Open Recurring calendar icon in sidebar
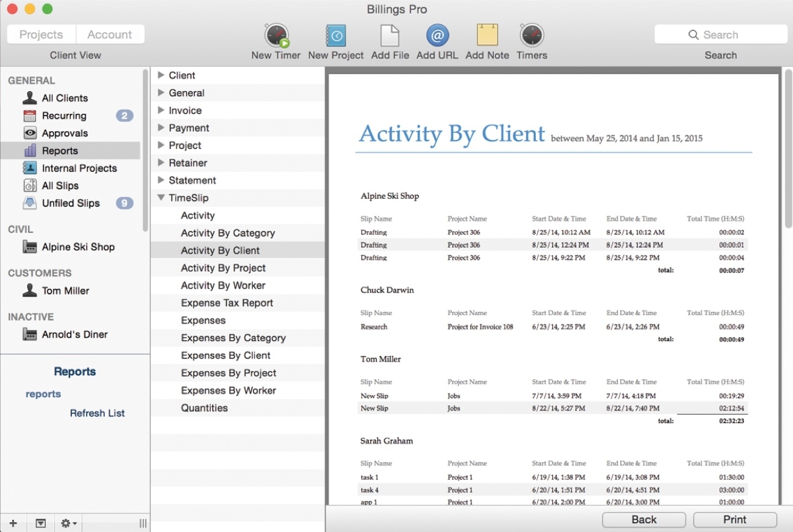The image size is (793, 532). (x=30, y=116)
